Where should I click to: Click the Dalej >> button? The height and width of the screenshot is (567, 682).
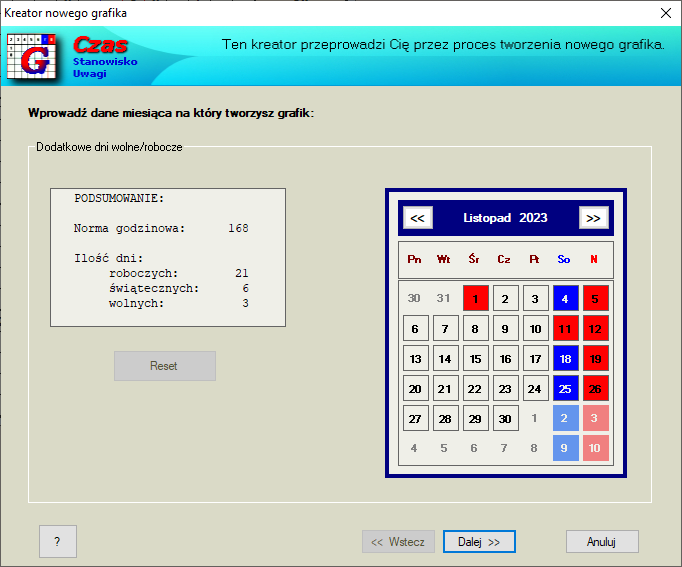pos(479,542)
